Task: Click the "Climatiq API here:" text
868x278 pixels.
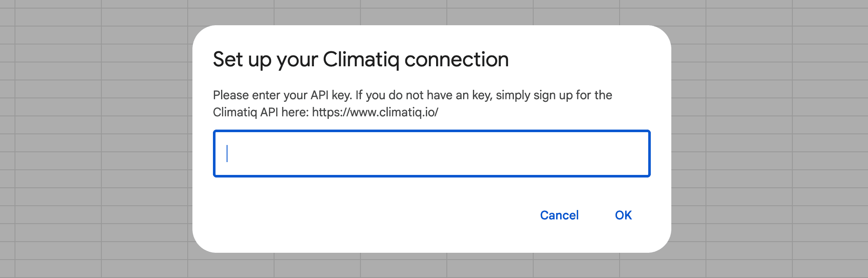Action: [260, 112]
